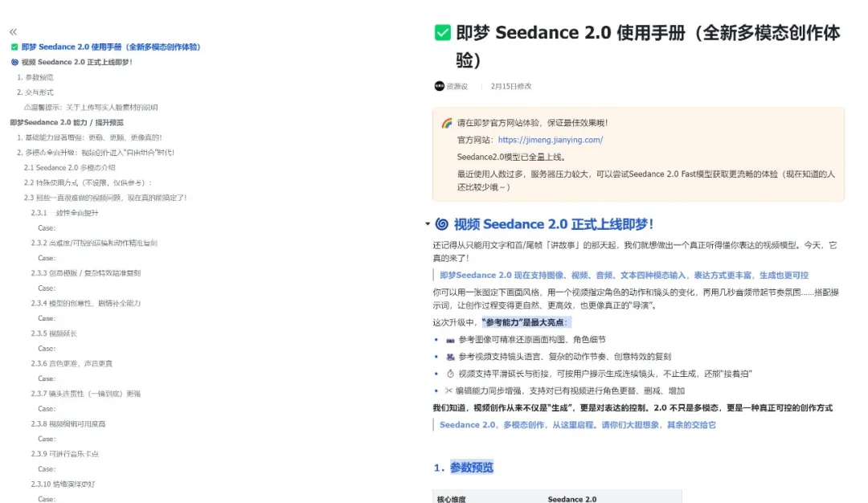
Task: Select outline item 2.3.7 镜头连贯性
Action: click(x=86, y=394)
